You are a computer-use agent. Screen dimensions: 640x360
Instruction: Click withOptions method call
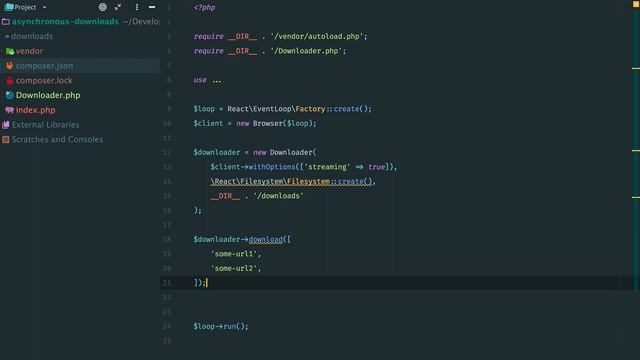point(271,167)
